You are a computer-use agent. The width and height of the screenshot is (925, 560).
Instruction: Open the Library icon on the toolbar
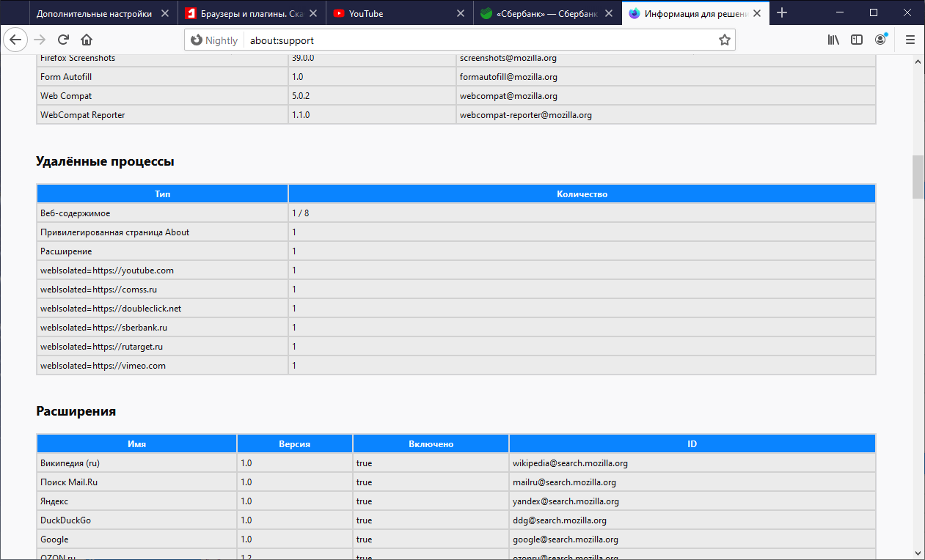pos(833,40)
